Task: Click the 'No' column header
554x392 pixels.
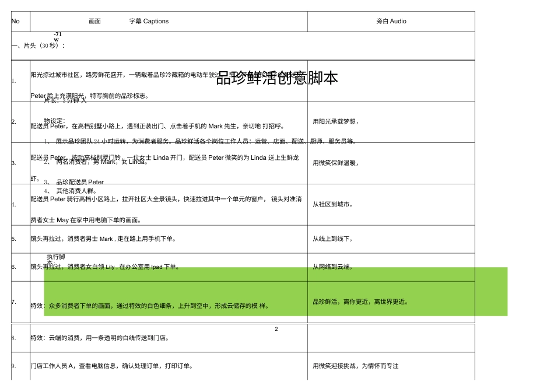Action: pyautogui.click(x=16, y=21)
